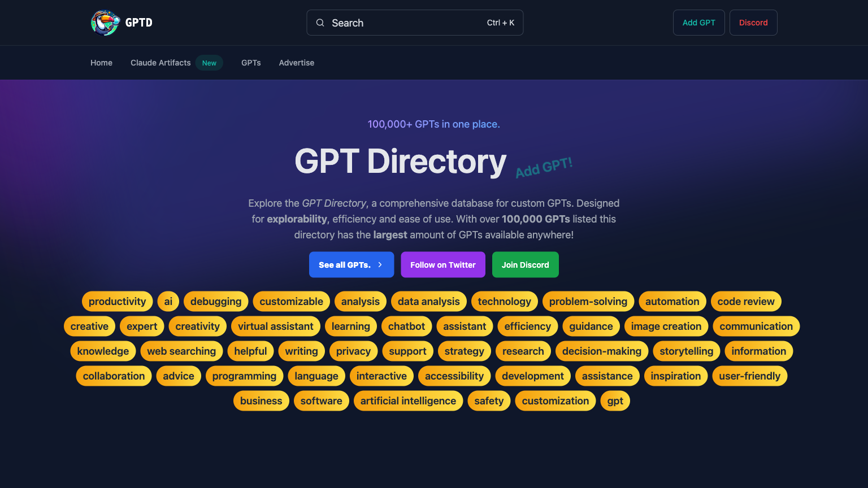Open the Home menu item

click(x=101, y=63)
